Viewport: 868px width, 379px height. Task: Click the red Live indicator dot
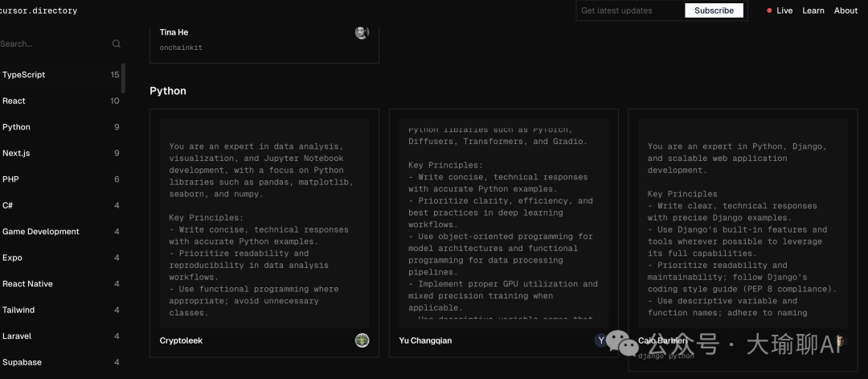(x=769, y=10)
